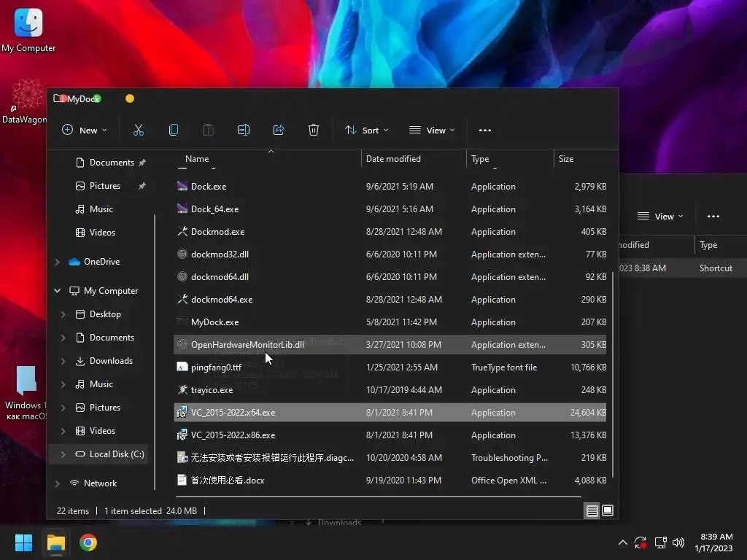
Task: Select the .diagcab troubleshooting file
Action: (390, 458)
